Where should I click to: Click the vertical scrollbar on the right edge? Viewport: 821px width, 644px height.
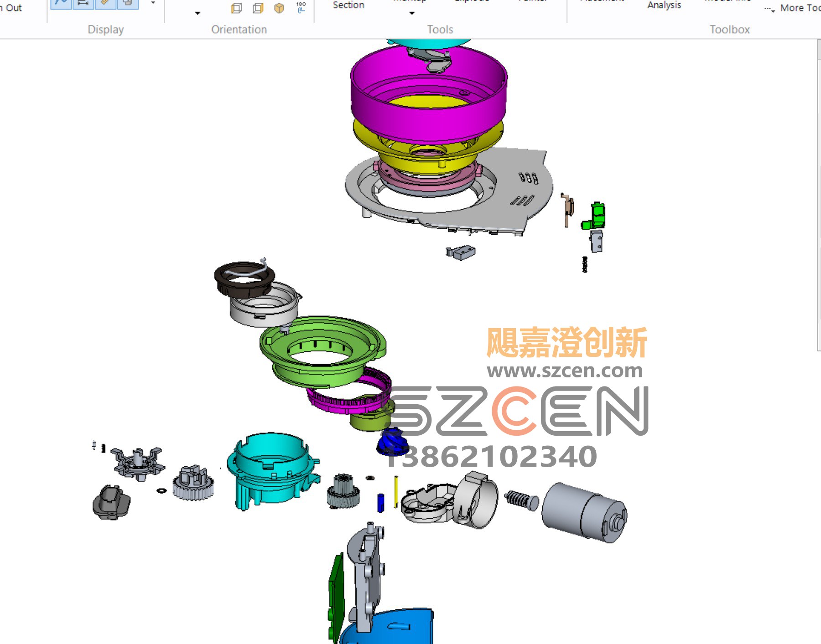(819, 196)
